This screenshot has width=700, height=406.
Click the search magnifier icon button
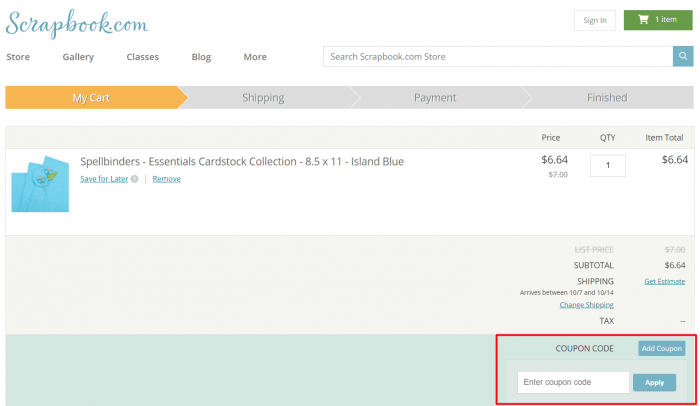coord(683,57)
